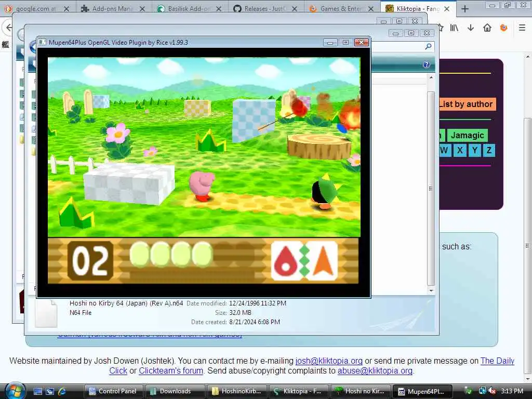Click browser page scroll up arrow
This screenshot has height=399, width=532.
(x=527, y=56)
